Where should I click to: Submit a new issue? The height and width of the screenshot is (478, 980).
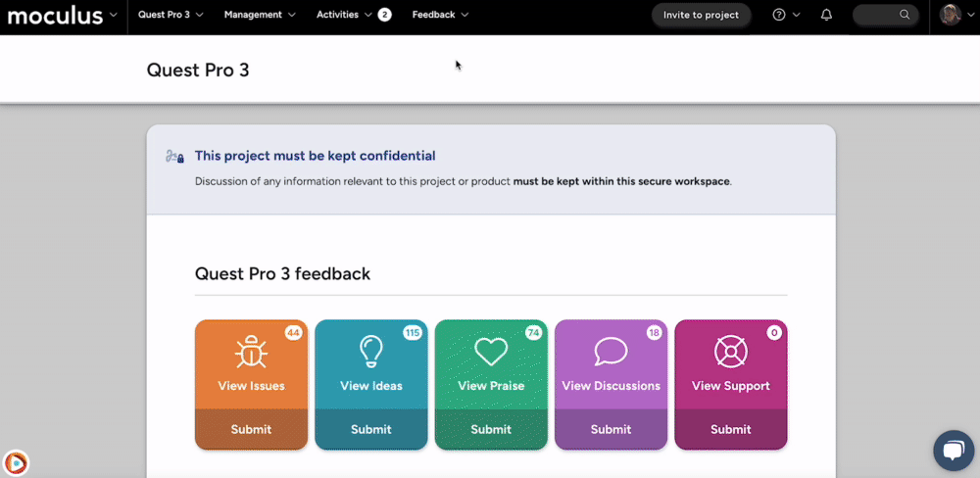click(251, 429)
